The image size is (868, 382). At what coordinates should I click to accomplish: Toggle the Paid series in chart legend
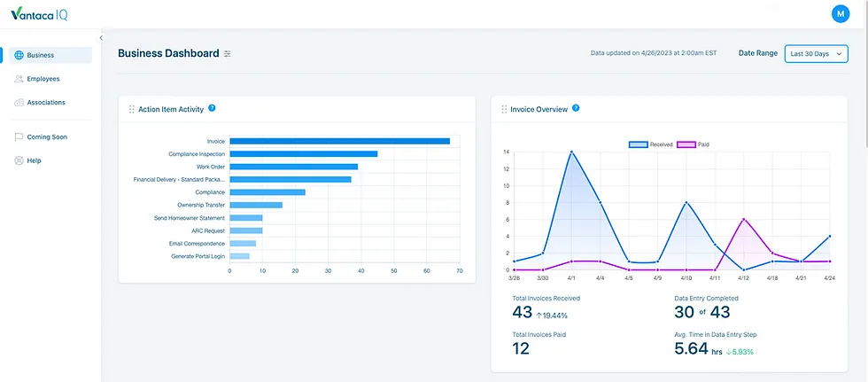[694, 144]
